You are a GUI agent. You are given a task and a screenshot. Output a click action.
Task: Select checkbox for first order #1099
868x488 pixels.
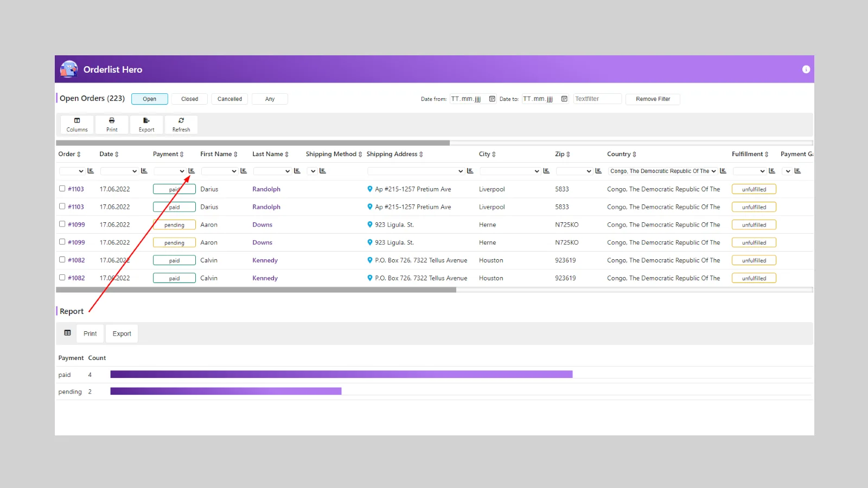click(x=62, y=224)
